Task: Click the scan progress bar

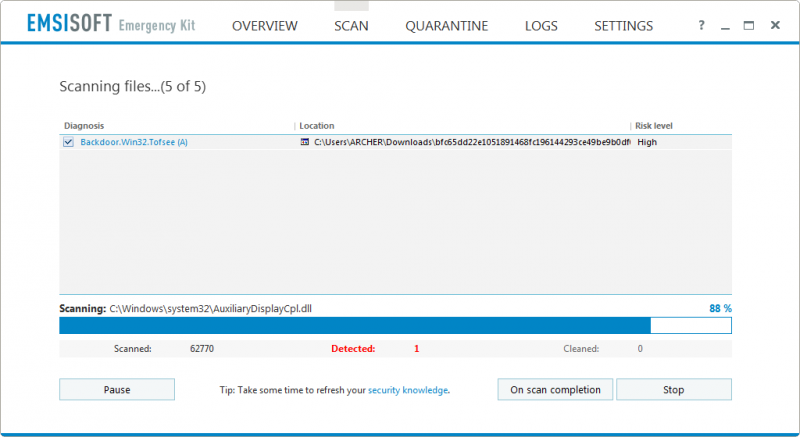Action: pos(395,325)
